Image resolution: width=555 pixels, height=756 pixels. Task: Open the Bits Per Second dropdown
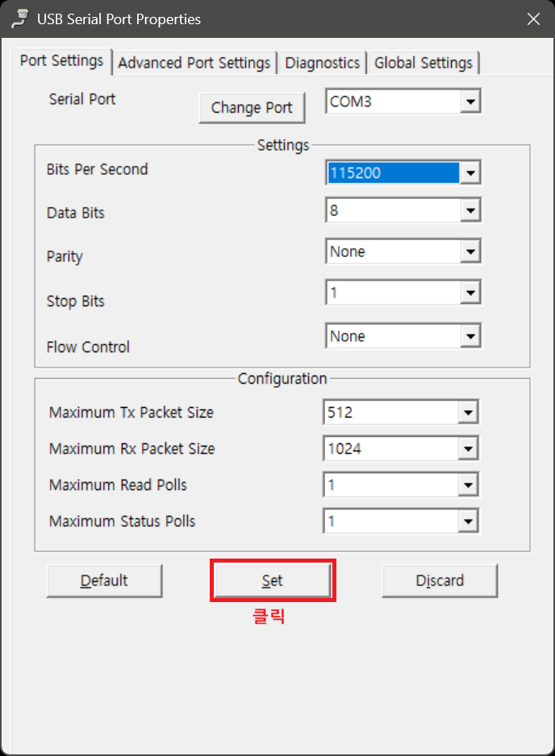point(470,172)
